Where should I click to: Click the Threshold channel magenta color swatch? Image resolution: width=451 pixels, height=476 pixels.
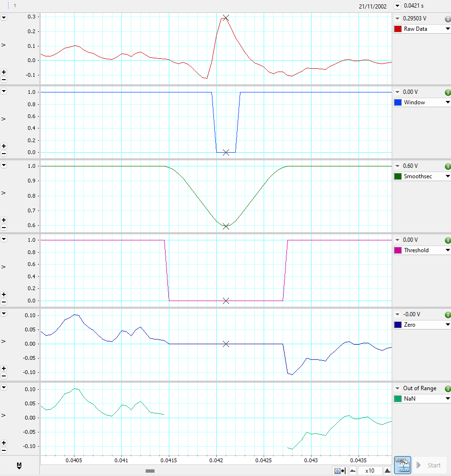point(398,250)
